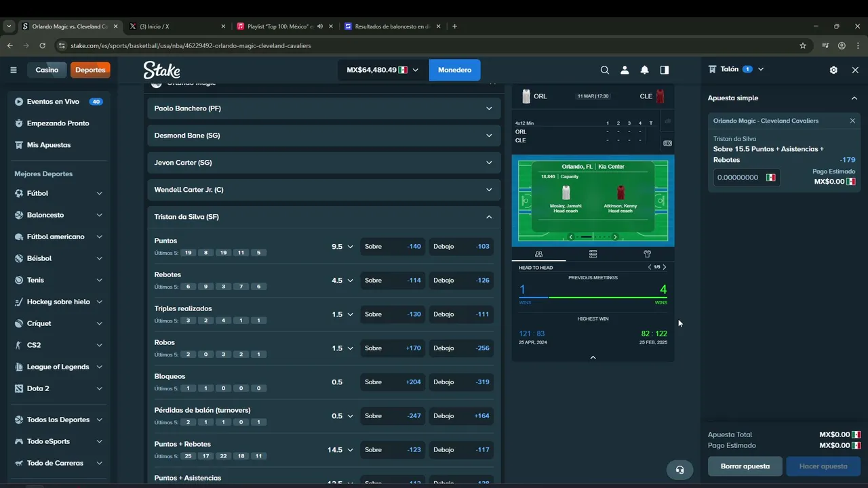Click the Stake logo

tap(161, 70)
